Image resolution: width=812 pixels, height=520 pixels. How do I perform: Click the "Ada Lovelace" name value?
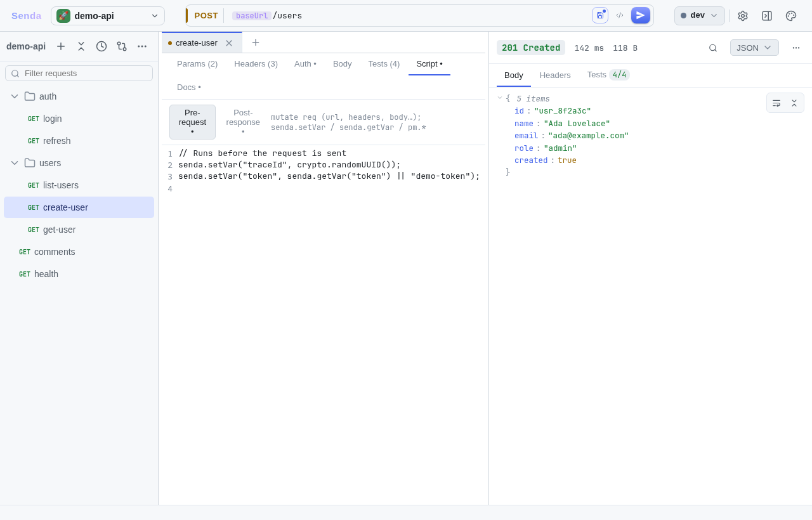click(x=577, y=124)
